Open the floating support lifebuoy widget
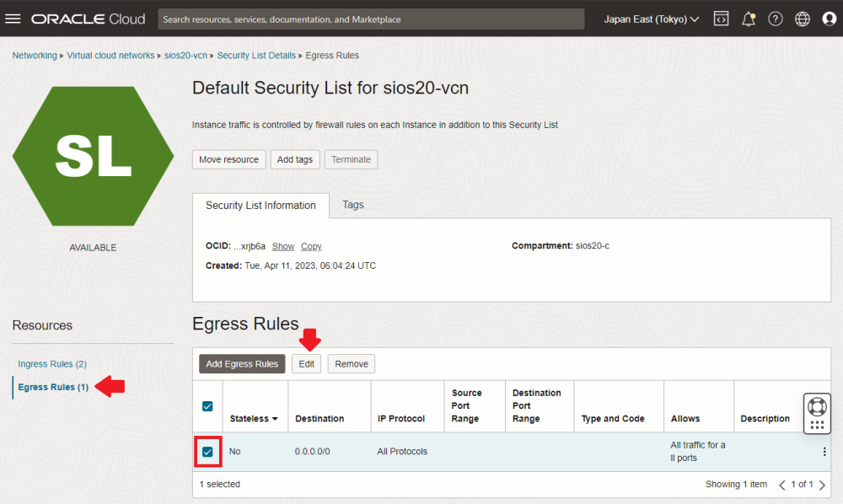Viewport: 843px width, 504px height. [817, 405]
